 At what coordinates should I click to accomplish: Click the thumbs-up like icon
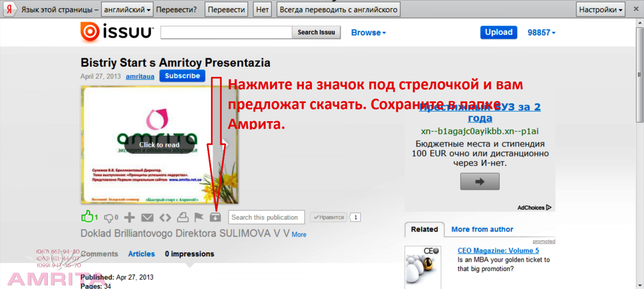tap(87, 217)
